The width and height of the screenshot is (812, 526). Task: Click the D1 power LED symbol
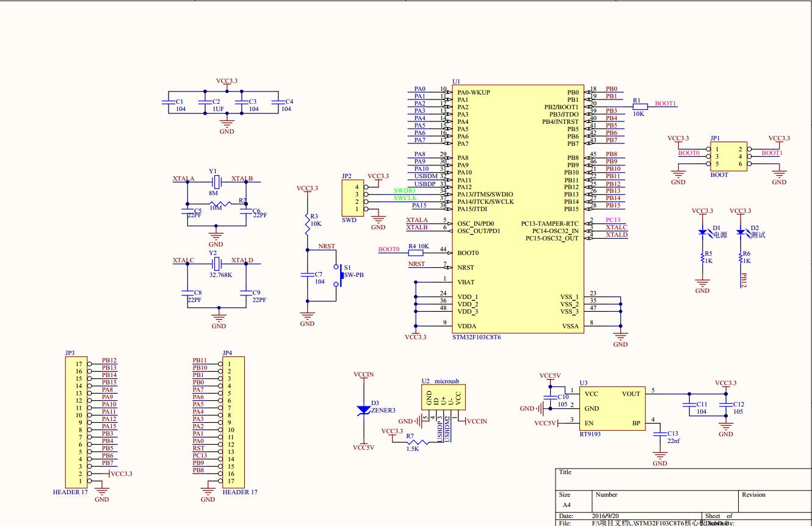tap(702, 233)
